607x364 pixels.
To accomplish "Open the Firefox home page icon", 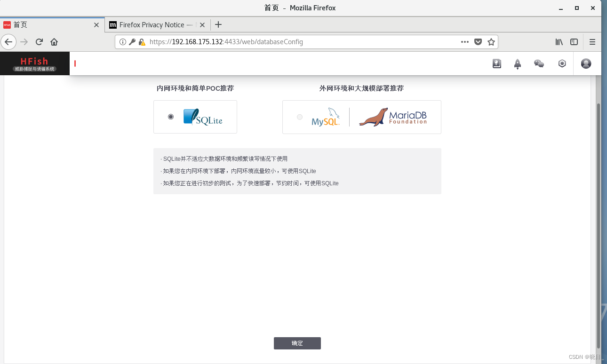I will (54, 42).
